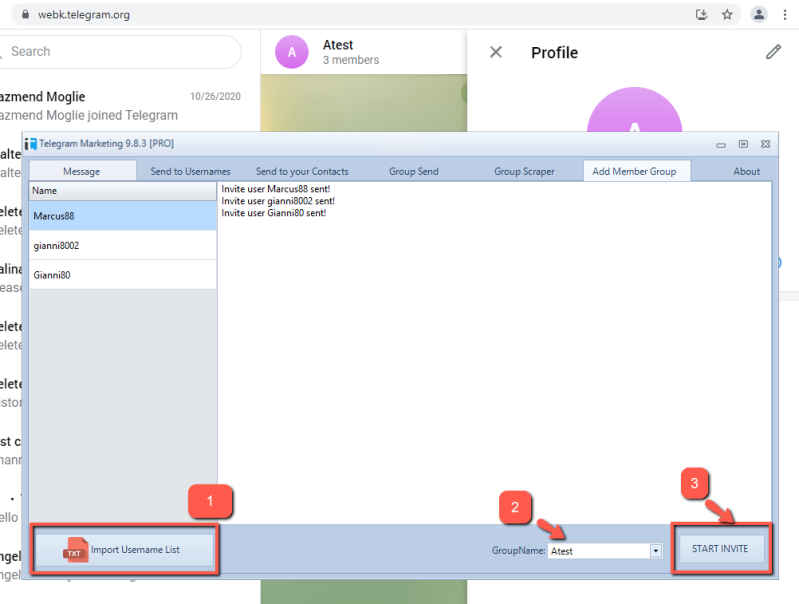
Task: Expand the GroupName dropdown arrow
Action: pos(656,550)
